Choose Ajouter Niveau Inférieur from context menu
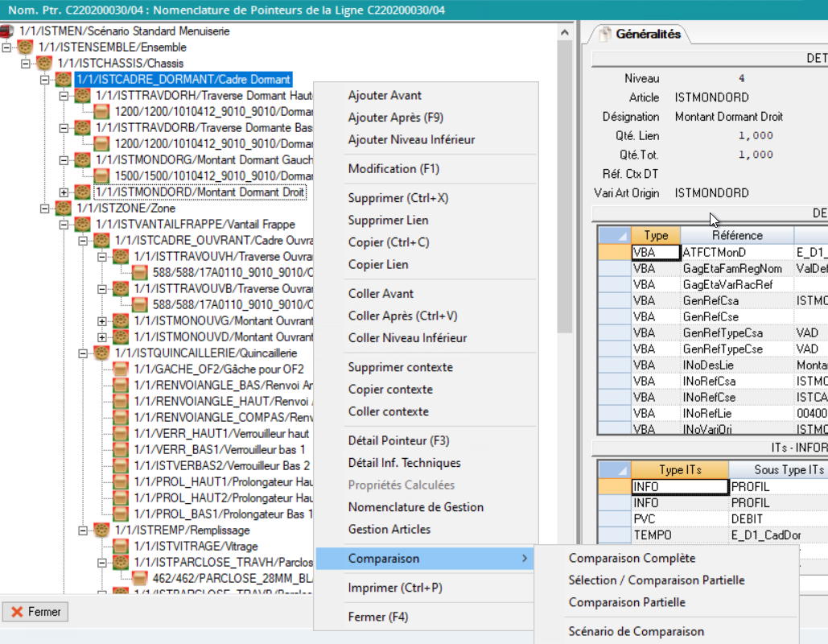 [x=411, y=140]
